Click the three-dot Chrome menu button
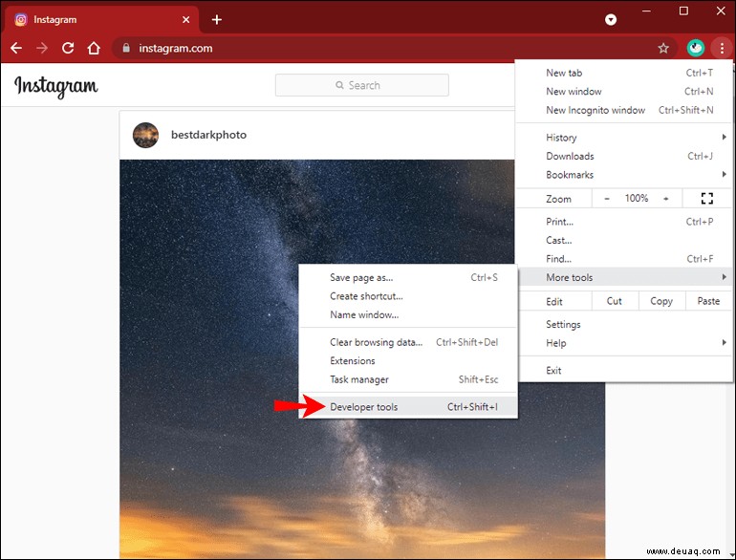This screenshot has width=736, height=560. [x=722, y=48]
